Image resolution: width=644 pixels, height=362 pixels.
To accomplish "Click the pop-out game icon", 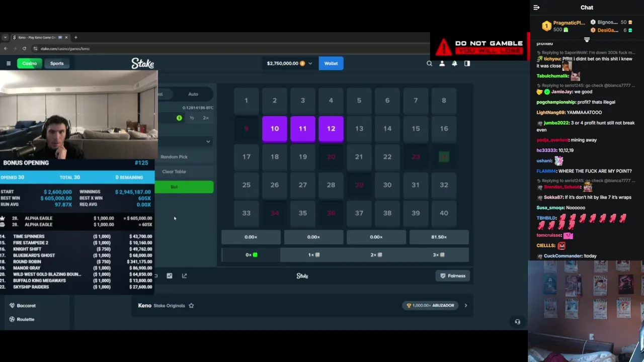I will [184, 276].
